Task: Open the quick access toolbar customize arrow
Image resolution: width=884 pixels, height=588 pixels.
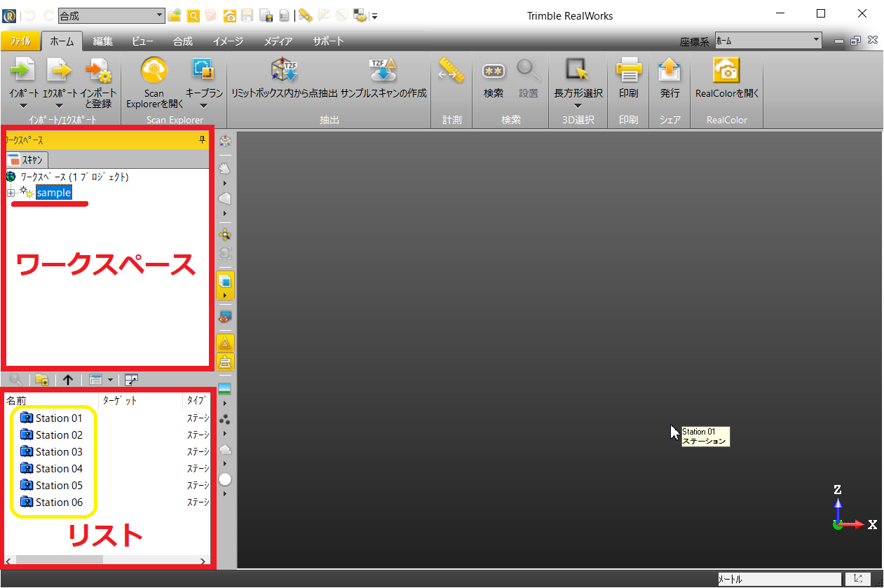Action: [375, 15]
